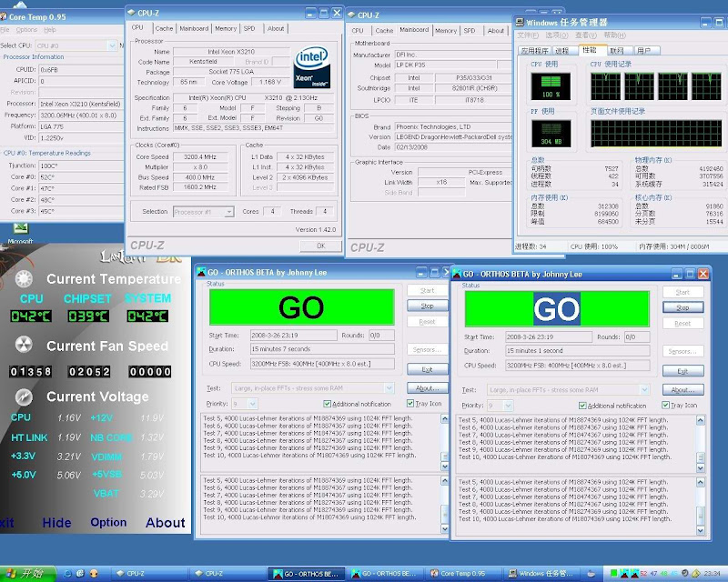Click the taskbar clock showing 23:34
Viewport: 728px width, 582px height.
point(713,574)
